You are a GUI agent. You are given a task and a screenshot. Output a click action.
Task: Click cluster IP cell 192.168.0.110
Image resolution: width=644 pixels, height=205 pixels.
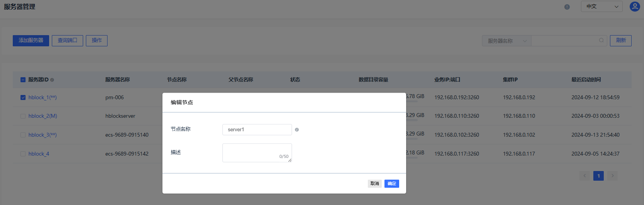point(519,116)
